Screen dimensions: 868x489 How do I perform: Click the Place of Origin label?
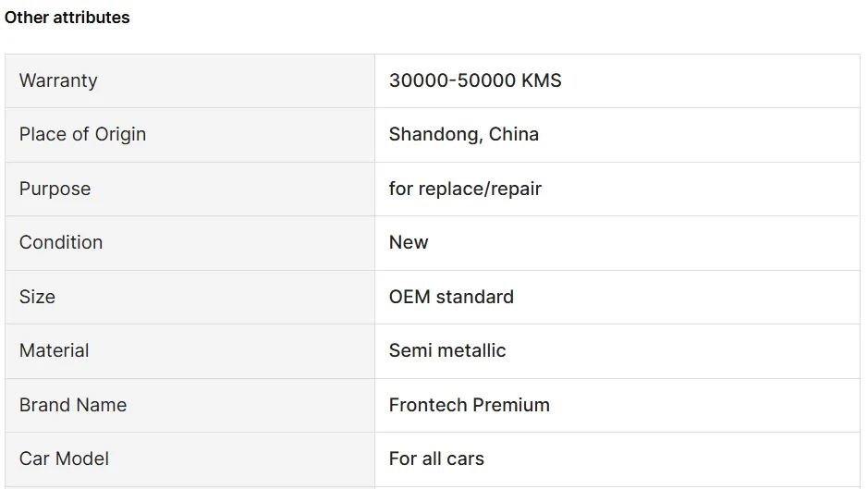[x=82, y=134]
